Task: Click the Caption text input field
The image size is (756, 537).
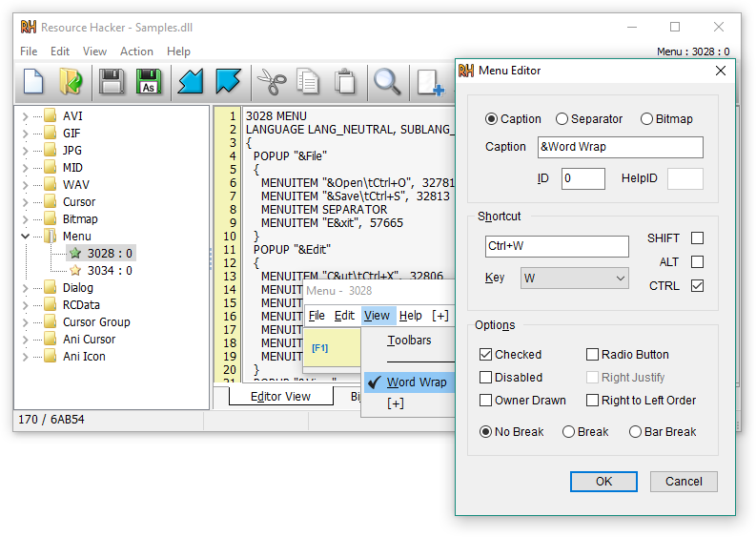Action: point(621,147)
